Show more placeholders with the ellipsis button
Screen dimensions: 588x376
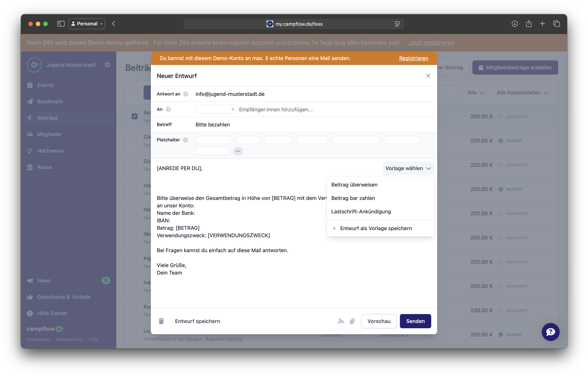click(238, 151)
